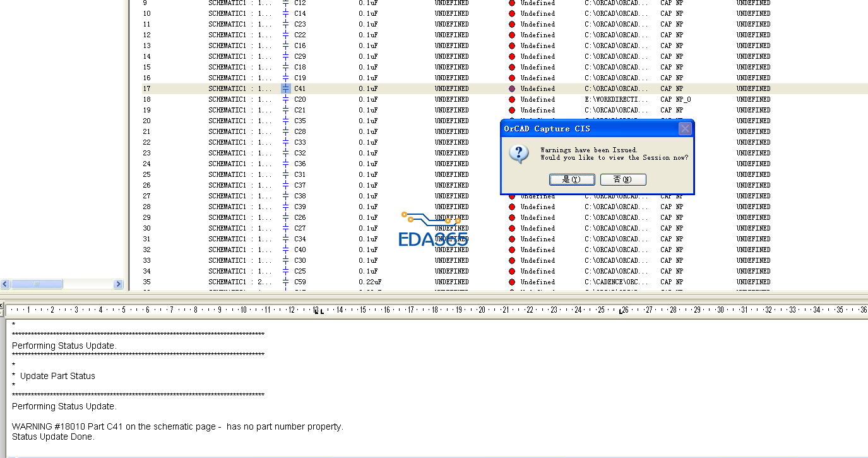The width and height of the screenshot is (868, 458).
Task: Click the E:\WORKDIRECTI... path cell
Action: (x=616, y=99)
